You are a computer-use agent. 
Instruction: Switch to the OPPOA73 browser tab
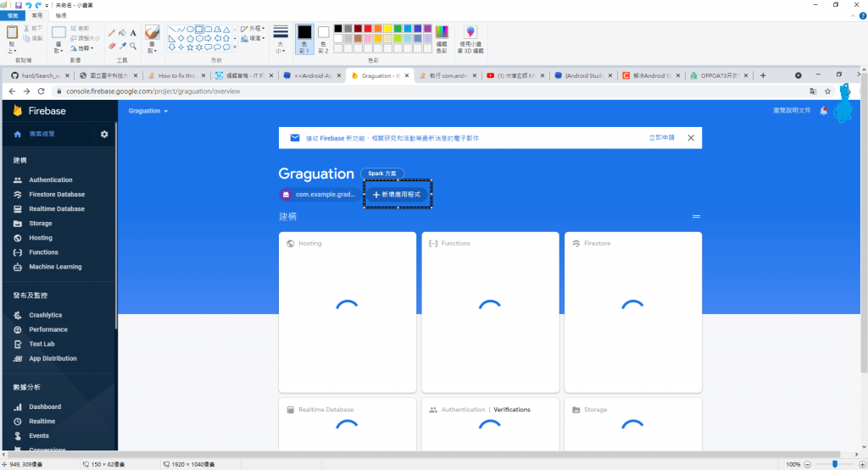coord(719,75)
